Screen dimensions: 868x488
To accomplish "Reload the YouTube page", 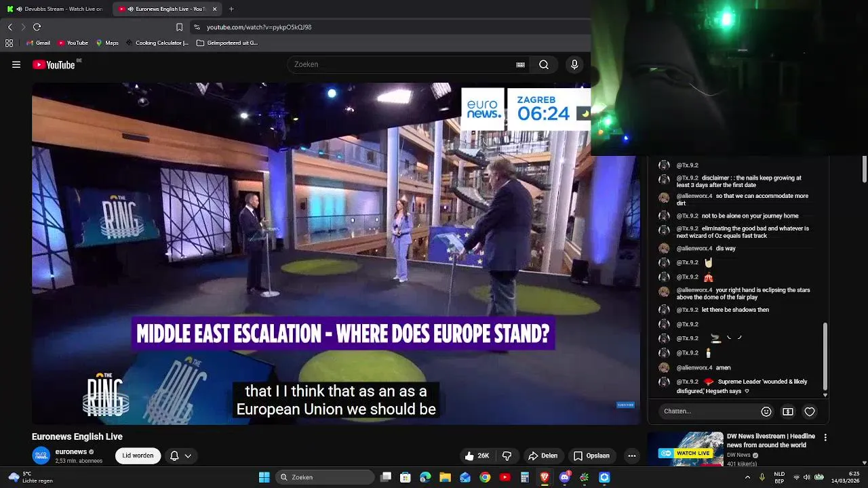I will [x=37, y=27].
